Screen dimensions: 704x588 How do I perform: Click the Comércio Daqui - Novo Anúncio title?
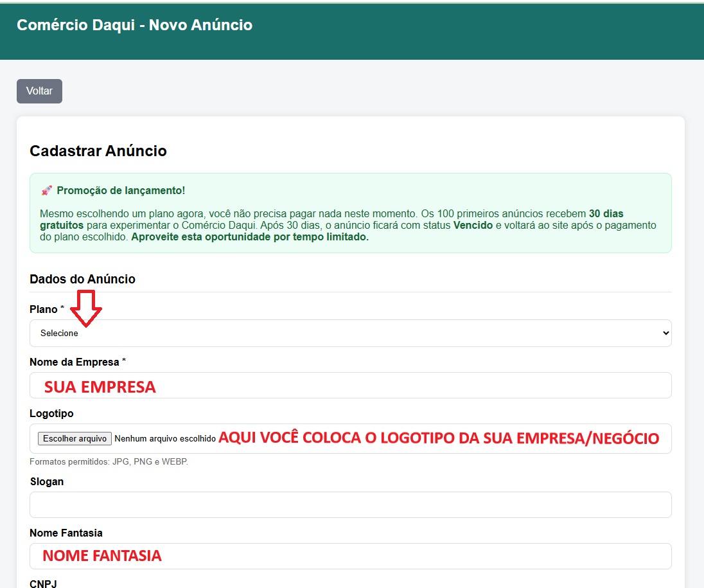(x=135, y=24)
